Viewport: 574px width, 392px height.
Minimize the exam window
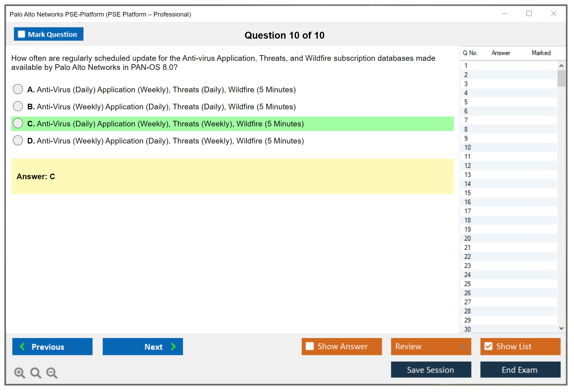pos(505,14)
